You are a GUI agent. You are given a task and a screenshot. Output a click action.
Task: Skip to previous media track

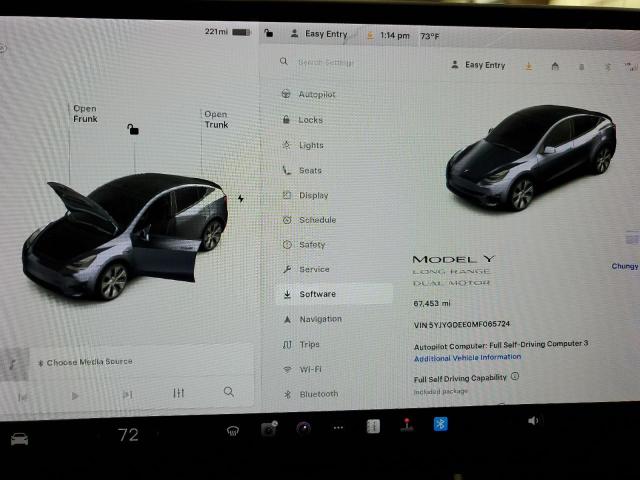coord(22,396)
